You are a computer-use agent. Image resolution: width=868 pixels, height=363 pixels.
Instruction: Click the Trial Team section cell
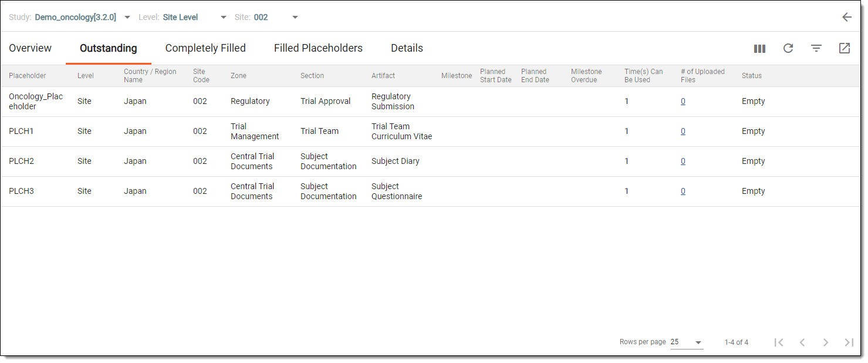click(x=319, y=131)
